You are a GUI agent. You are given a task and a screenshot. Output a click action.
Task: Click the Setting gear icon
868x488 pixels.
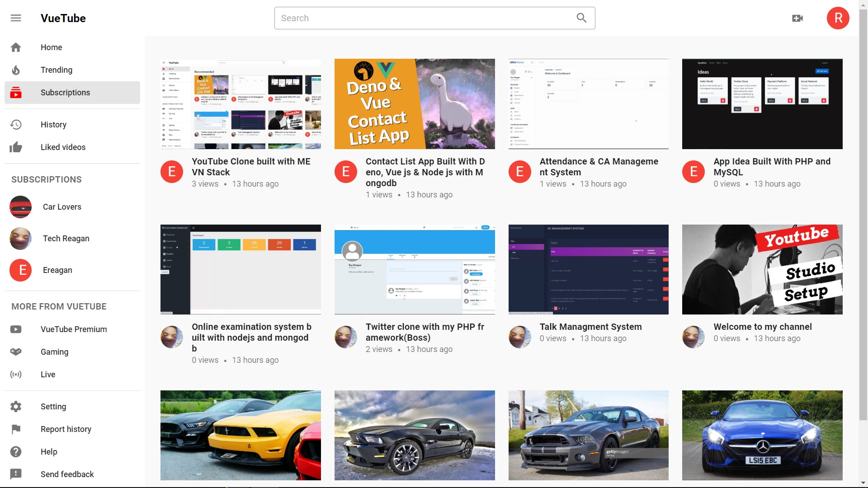click(16, 407)
